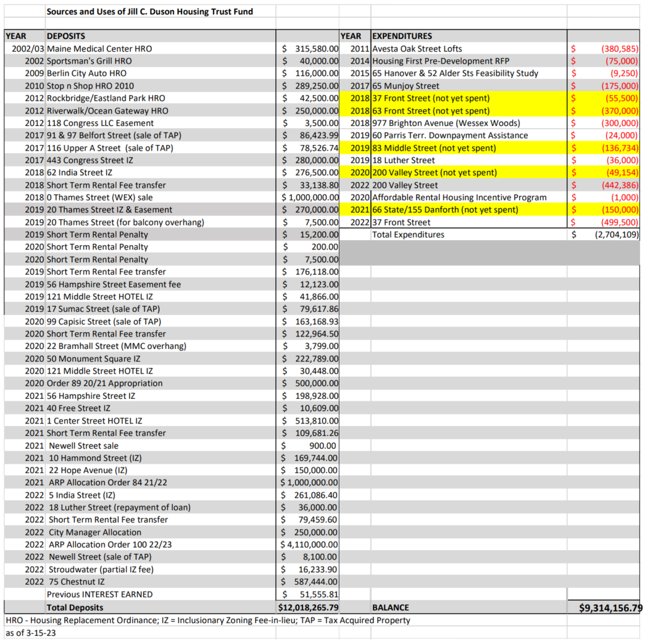Image resolution: width=645 pixels, height=644 pixels.
Task: Select "65 Hanover & 52 Alder Sts Feasibility Study"
Action: (x=455, y=73)
